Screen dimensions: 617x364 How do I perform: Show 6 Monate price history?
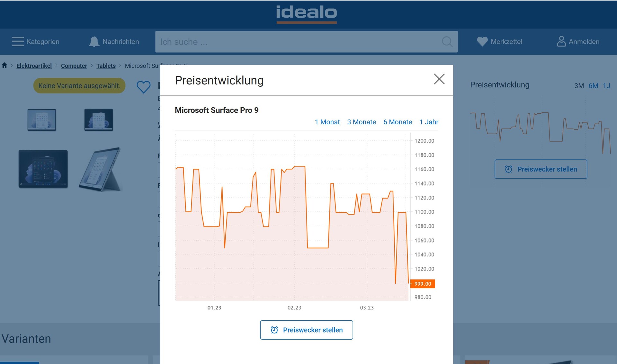click(397, 122)
